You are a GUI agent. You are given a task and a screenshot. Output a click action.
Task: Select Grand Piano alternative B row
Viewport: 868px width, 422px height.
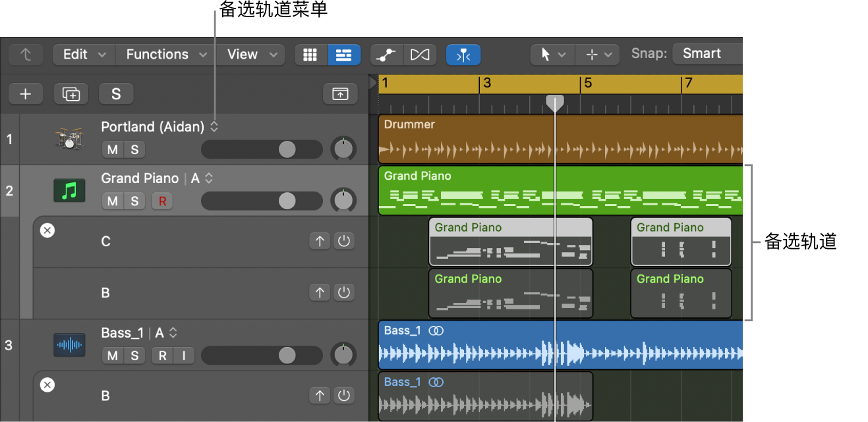pyautogui.click(x=200, y=293)
